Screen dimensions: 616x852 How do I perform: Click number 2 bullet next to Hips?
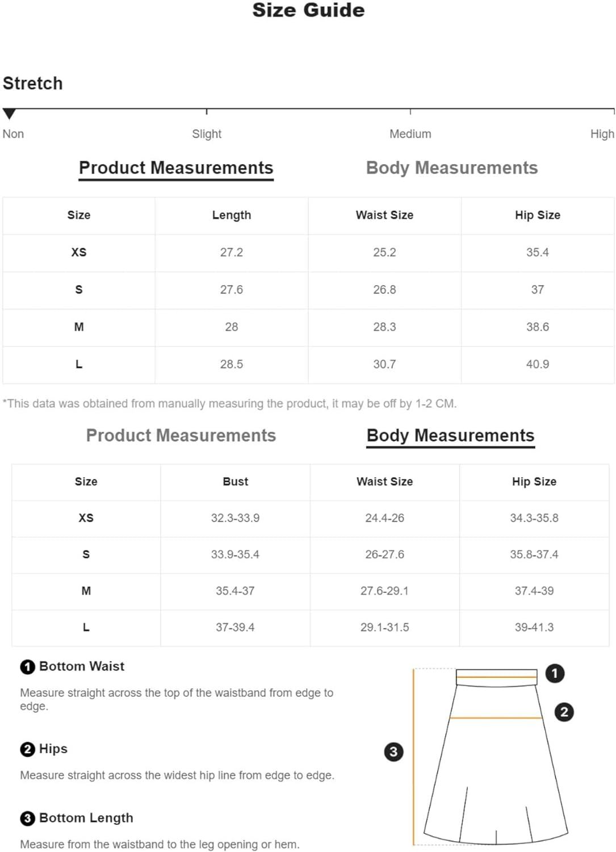pyautogui.click(x=27, y=750)
